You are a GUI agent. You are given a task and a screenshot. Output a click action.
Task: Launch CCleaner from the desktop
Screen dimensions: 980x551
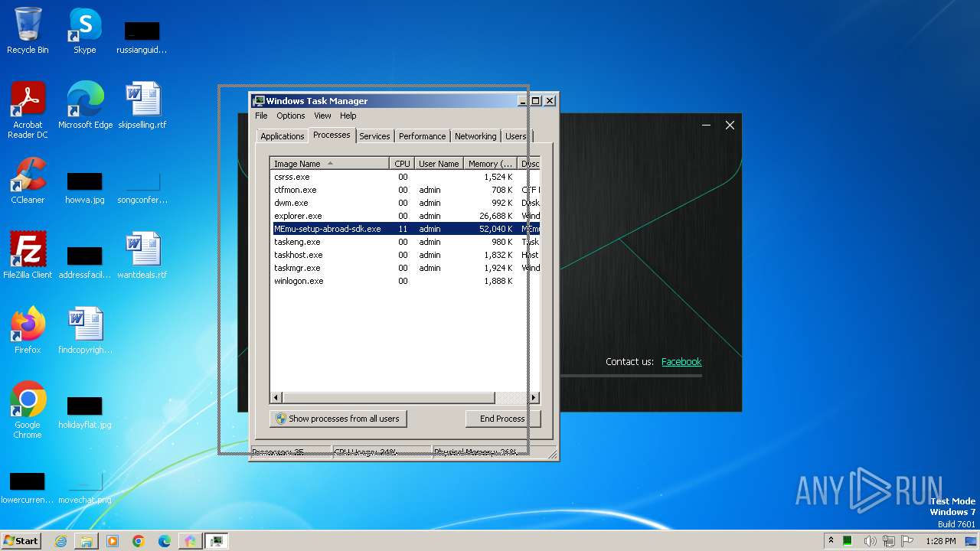(28, 181)
